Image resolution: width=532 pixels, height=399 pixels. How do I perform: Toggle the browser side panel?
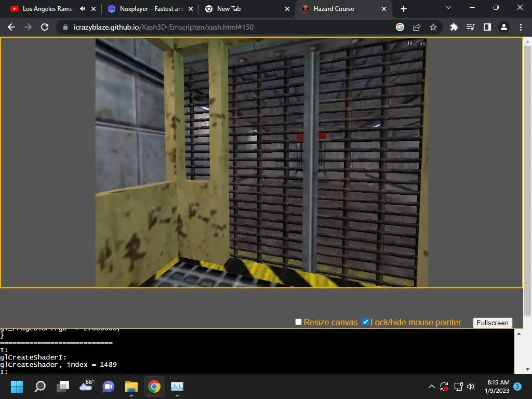[x=487, y=27]
